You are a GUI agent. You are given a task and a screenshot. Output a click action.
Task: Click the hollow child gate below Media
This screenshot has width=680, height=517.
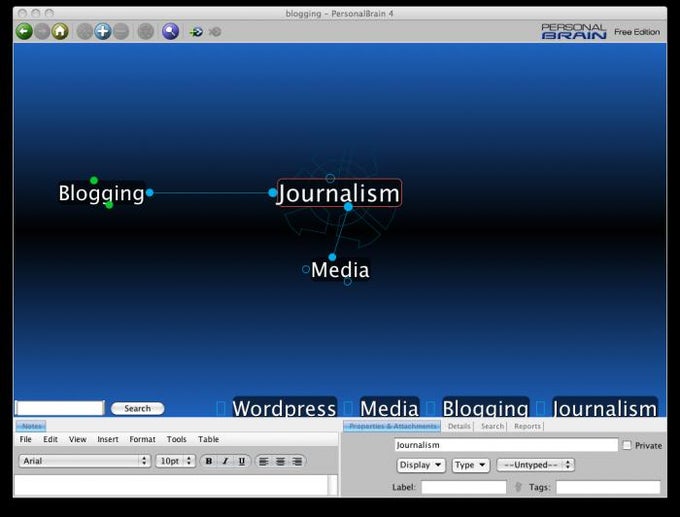pyautogui.click(x=347, y=281)
